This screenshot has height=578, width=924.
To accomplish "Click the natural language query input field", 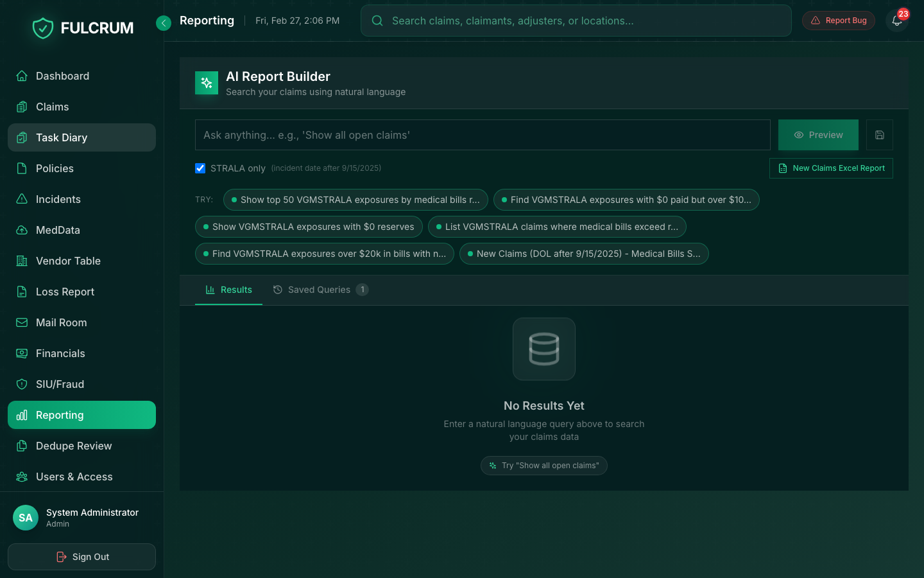I will 483,135.
